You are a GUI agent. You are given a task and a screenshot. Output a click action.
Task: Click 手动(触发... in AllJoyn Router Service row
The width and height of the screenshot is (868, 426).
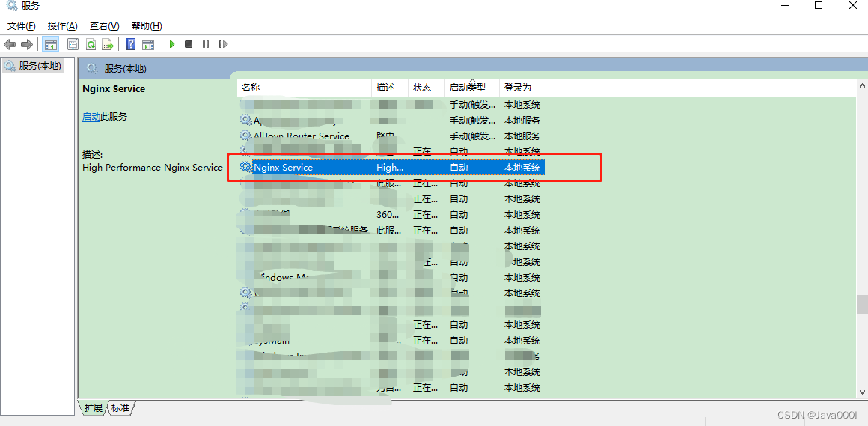coord(472,136)
